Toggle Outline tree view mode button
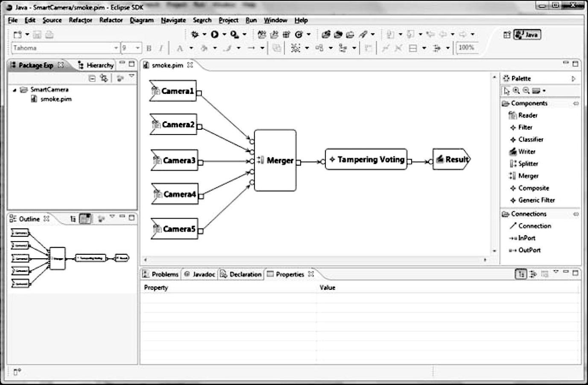 pos(73,219)
